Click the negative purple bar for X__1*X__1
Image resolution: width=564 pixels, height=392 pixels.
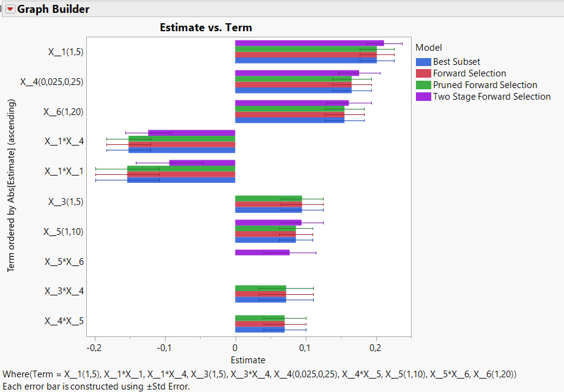point(202,163)
